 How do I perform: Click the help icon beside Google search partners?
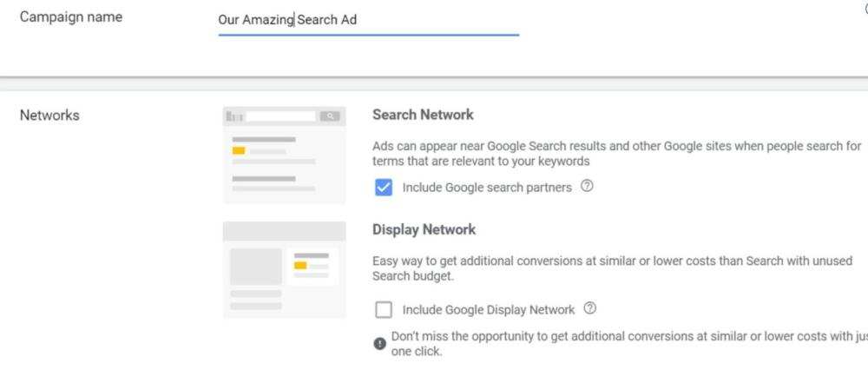587,188
